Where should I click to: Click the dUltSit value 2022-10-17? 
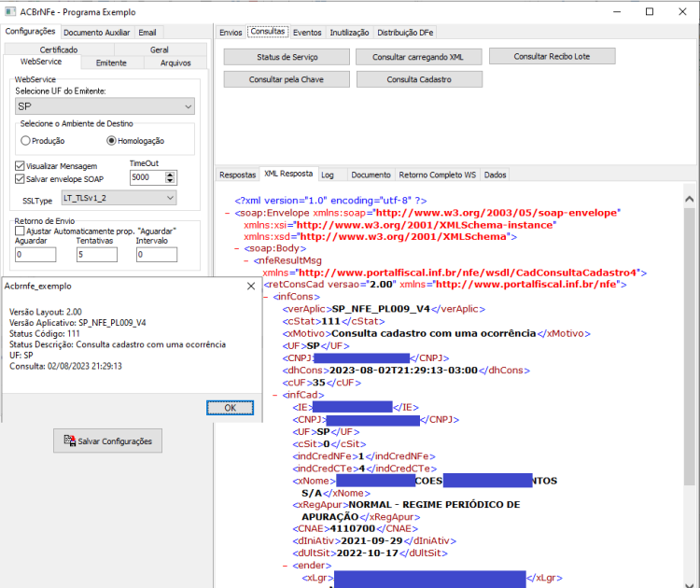[x=367, y=553]
